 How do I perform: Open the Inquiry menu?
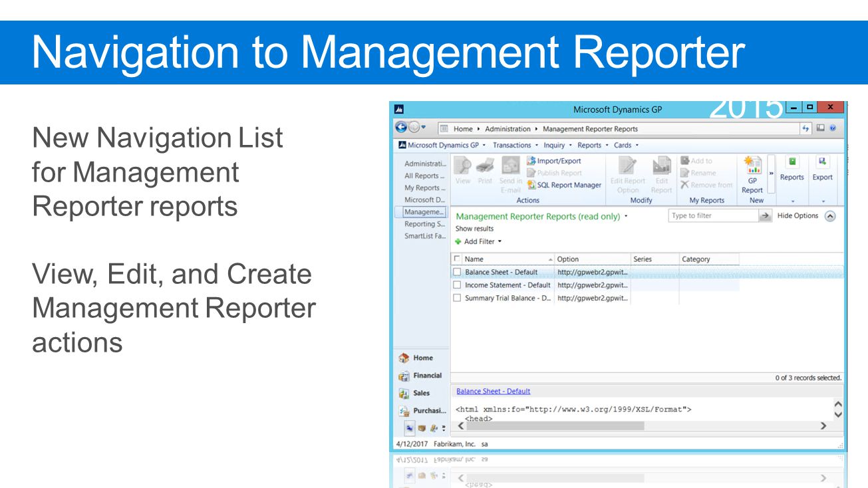click(557, 145)
